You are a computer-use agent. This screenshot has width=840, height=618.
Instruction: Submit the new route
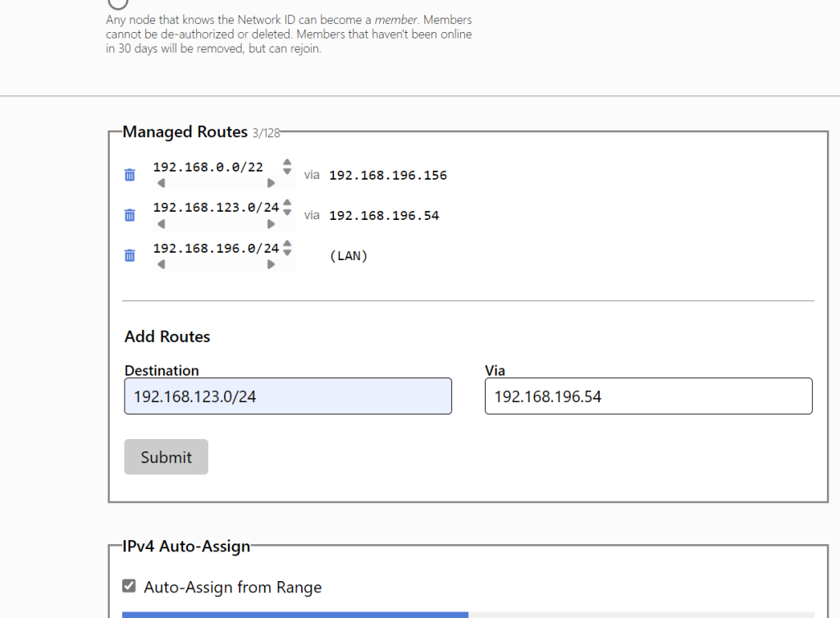(166, 456)
